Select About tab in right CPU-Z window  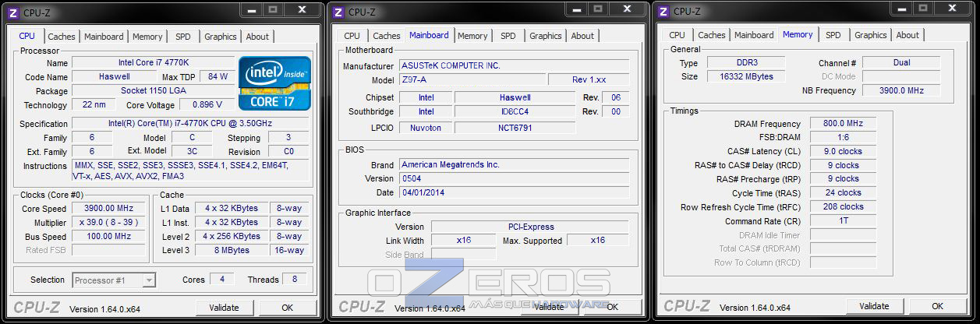(x=907, y=35)
